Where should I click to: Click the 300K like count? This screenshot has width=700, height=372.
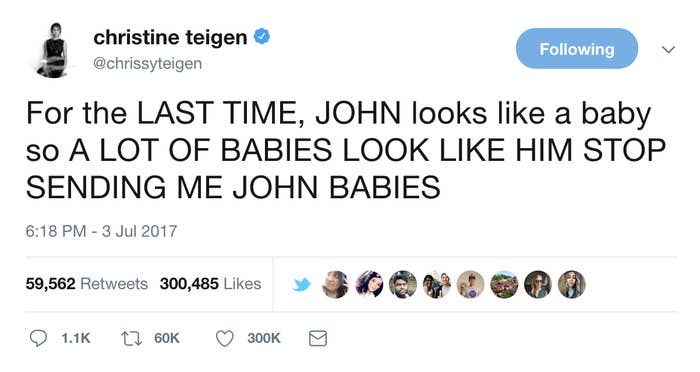point(264,339)
